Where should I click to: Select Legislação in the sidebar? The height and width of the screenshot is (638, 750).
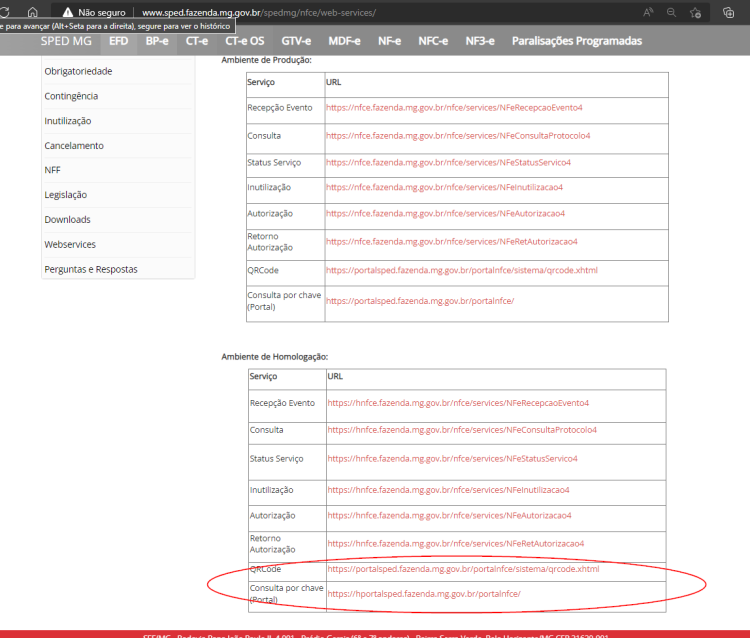click(66, 195)
